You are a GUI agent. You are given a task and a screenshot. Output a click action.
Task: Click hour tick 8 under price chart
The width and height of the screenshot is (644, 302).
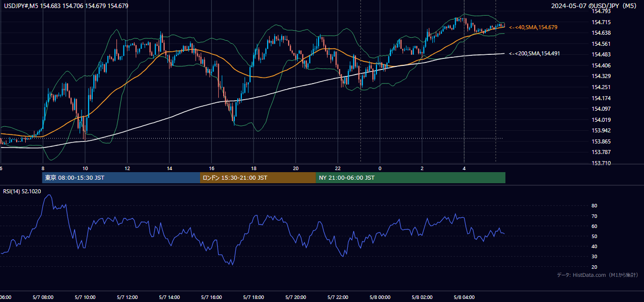click(43, 169)
